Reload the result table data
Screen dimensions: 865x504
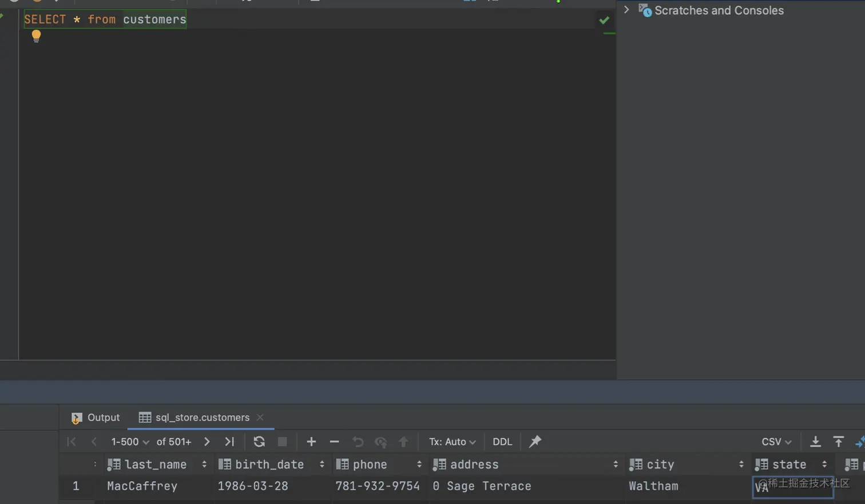coord(259,442)
